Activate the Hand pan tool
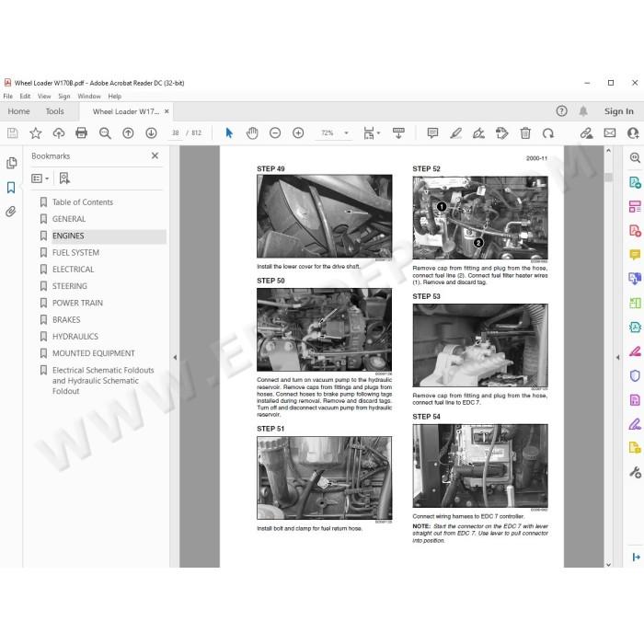 point(252,133)
